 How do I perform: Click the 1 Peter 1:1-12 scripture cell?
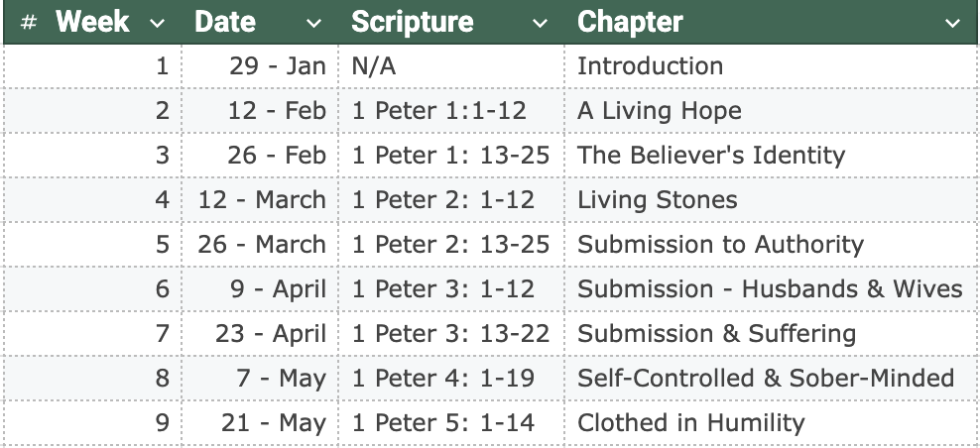(x=438, y=111)
